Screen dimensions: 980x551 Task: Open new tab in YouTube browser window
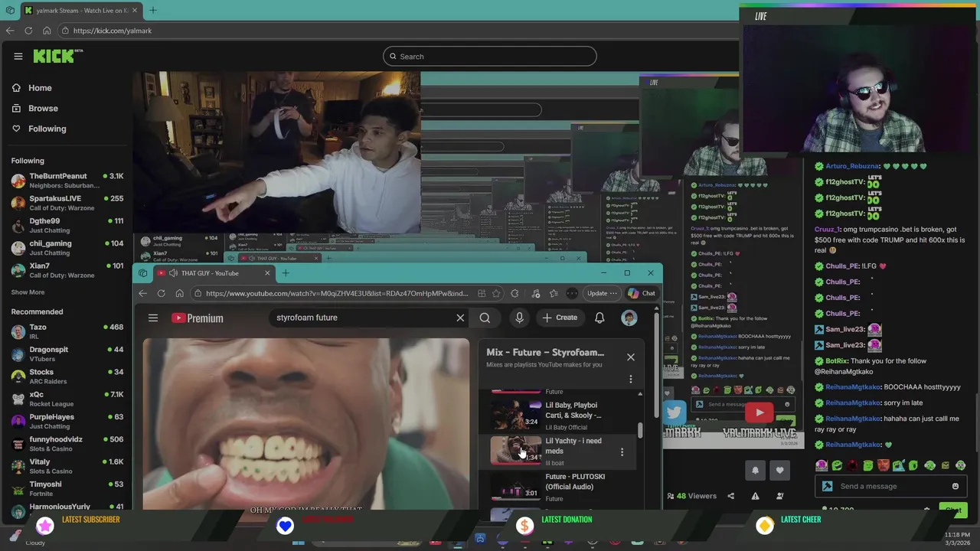coord(286,273)
